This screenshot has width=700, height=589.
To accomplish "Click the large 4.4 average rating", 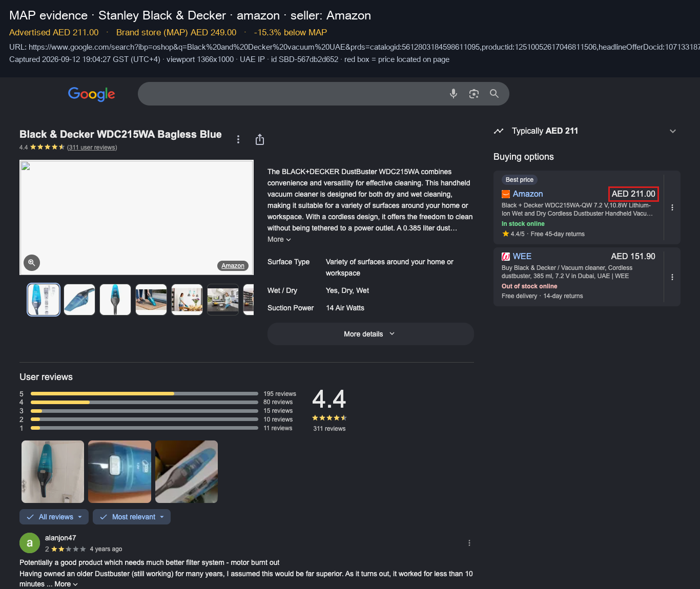I will (x=329, y=399).
